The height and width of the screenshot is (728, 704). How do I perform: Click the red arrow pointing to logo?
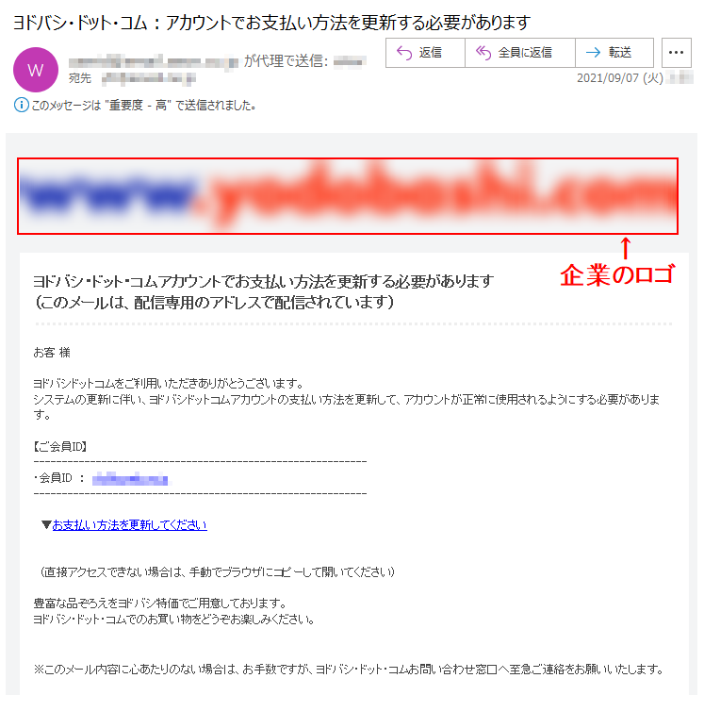626,248
